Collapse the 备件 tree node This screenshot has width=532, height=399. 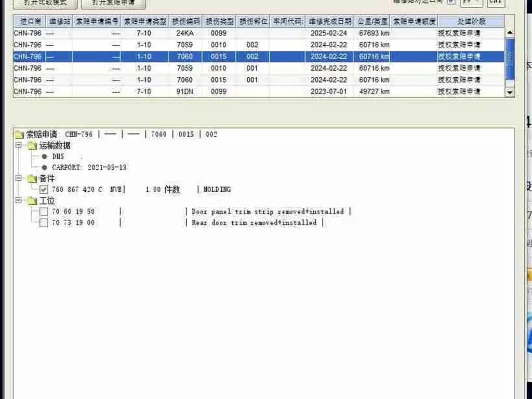point(19,178)
